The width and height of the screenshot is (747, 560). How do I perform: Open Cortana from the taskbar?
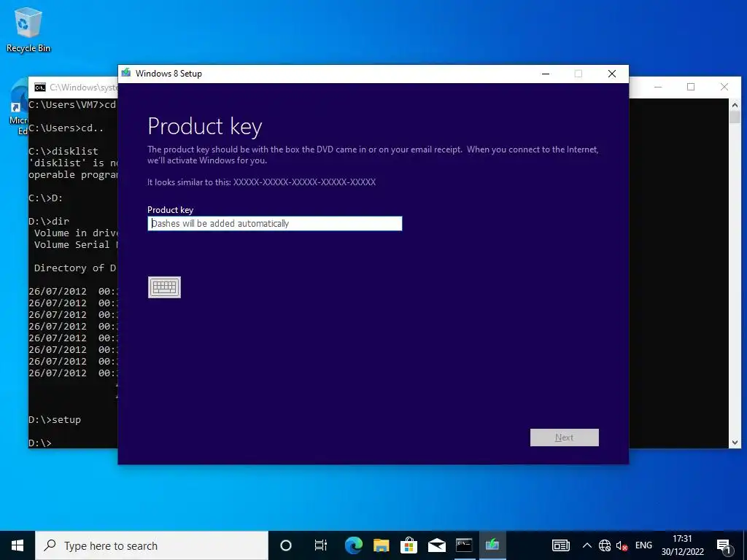[286, 545]
